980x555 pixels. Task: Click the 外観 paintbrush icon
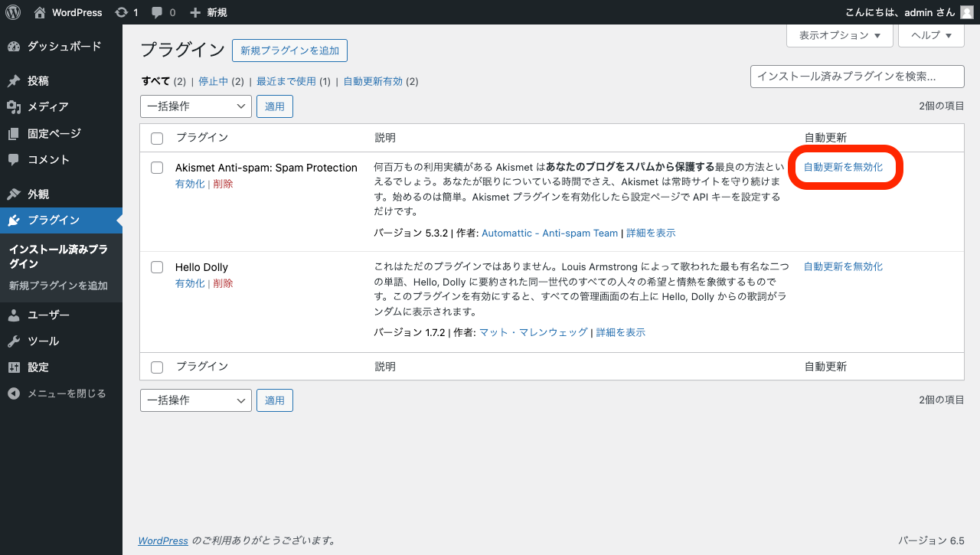(x=14, y=194)
